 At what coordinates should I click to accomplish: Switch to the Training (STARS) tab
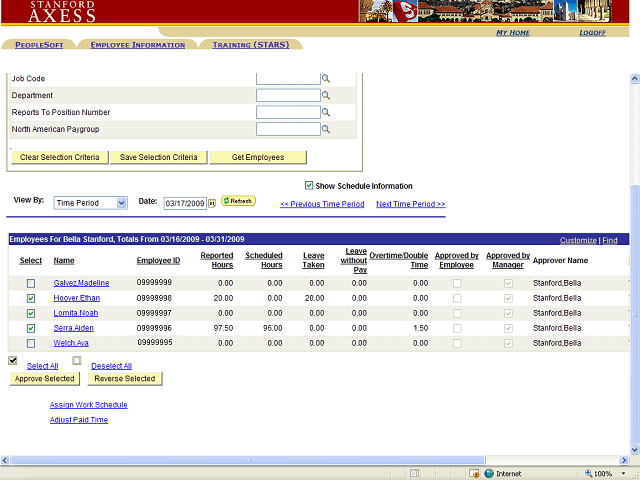[251, 45]
